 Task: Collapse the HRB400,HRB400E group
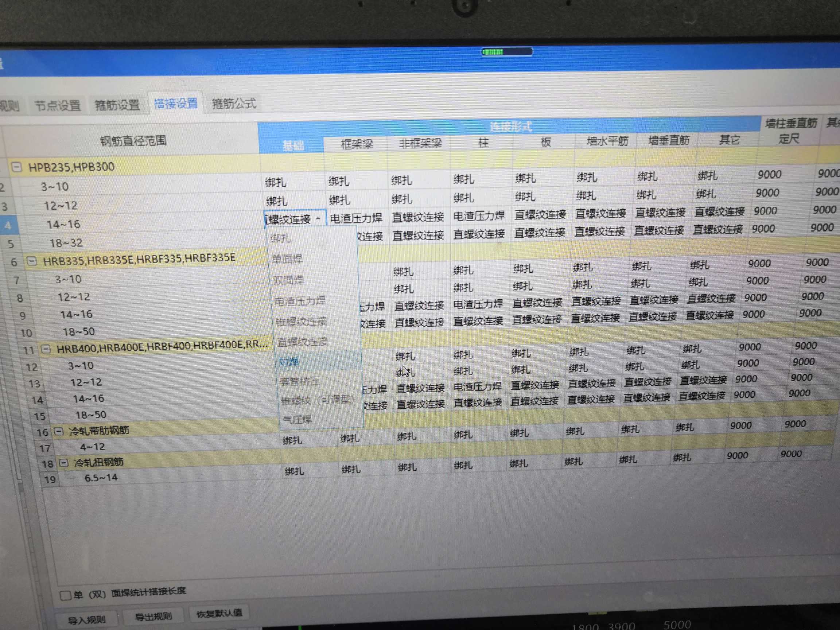tap(46, 349)
